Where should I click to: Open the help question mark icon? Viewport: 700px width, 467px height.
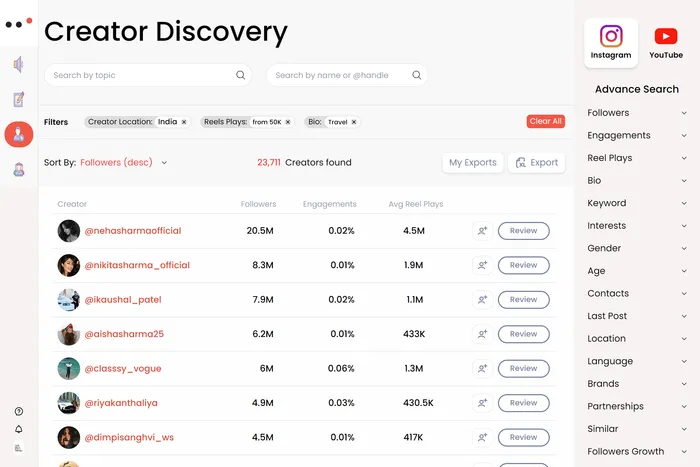[18, 411]
